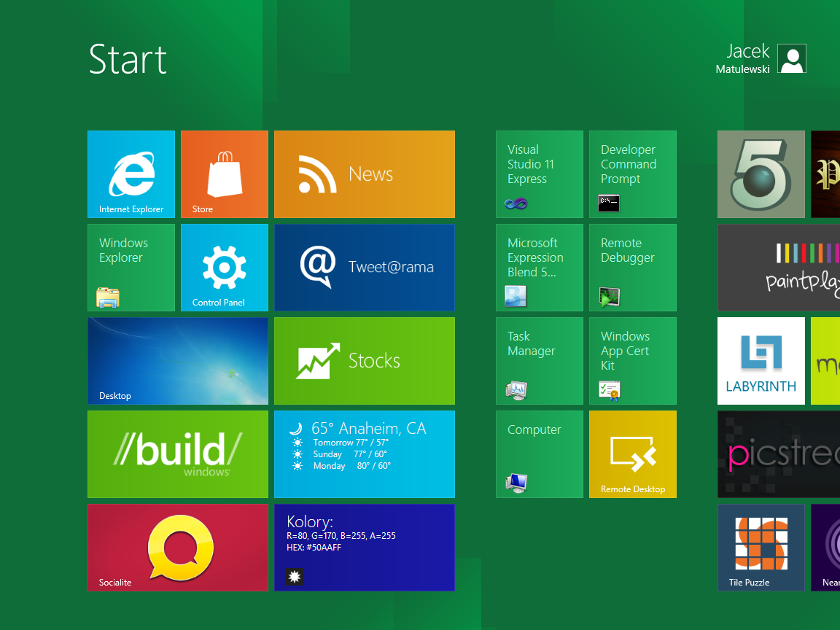Launch the Store shopping bag tile

pos(225,174)
